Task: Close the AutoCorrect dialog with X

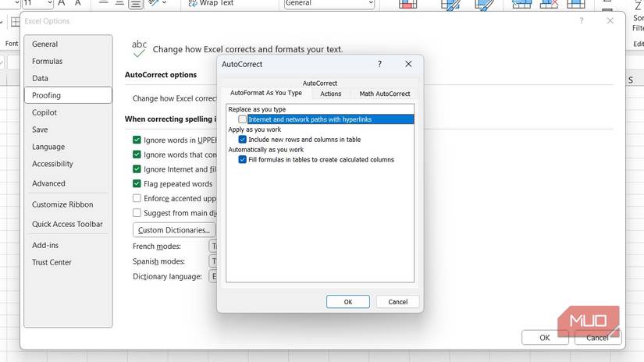Action: (x=408, y=64)
